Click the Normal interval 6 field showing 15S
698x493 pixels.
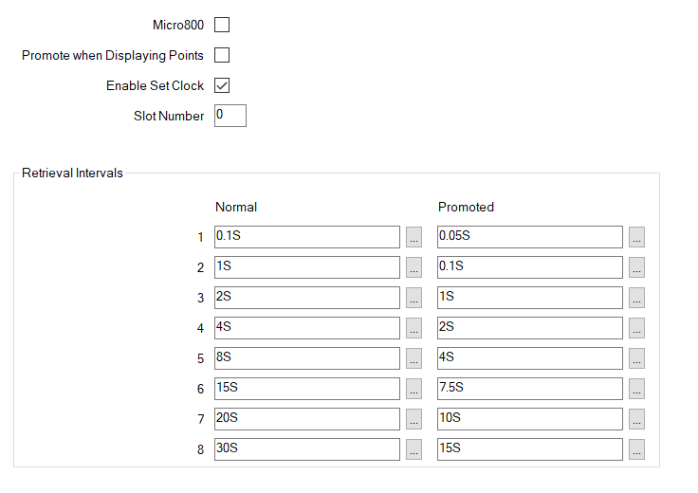tap(307, 388)
